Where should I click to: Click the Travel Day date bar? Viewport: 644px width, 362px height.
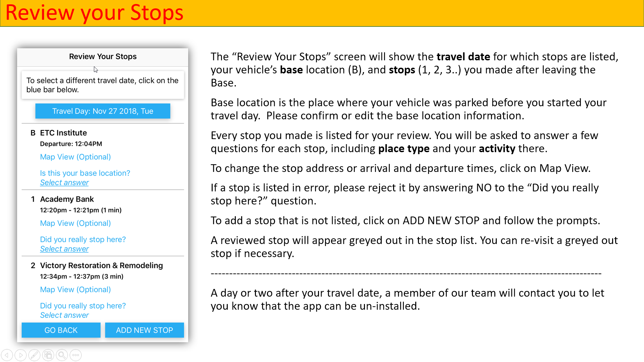tap(103, 111)
